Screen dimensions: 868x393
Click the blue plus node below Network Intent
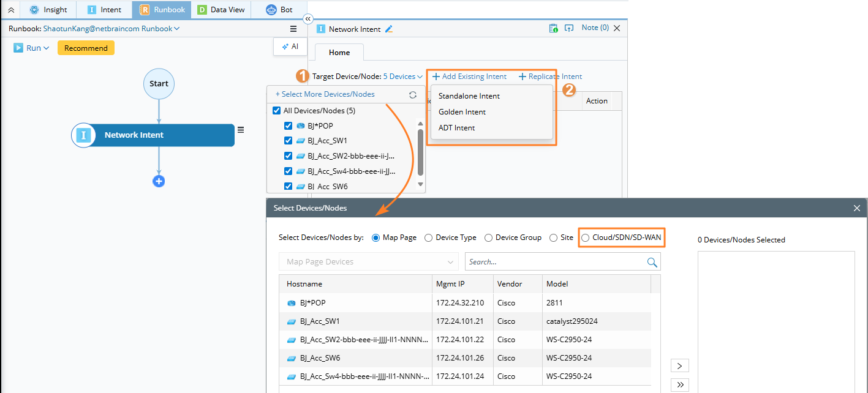click(x=159, y=181)
